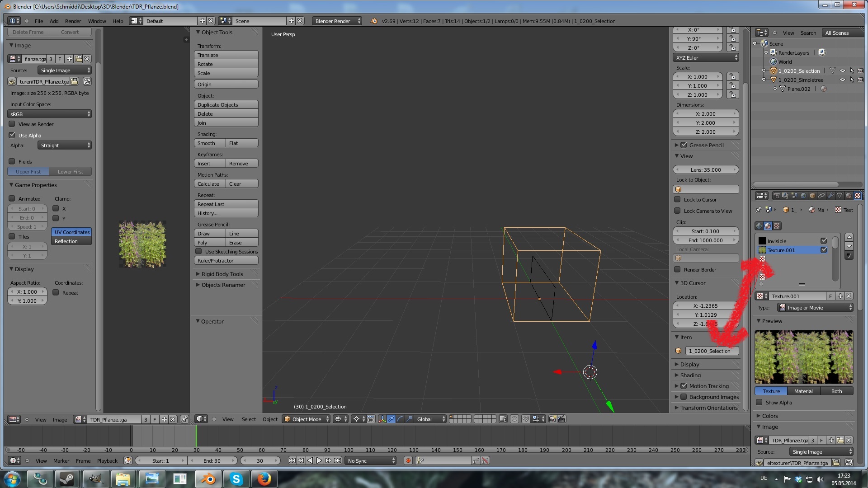Image resolution: width=868 pixels, height=488 pixels.
Task: Switch preview to the Both tab
Action: coord(836,391)
